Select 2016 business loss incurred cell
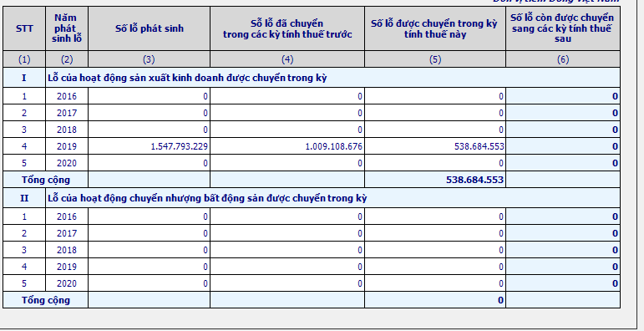The image size is (644, 331). 149,96
